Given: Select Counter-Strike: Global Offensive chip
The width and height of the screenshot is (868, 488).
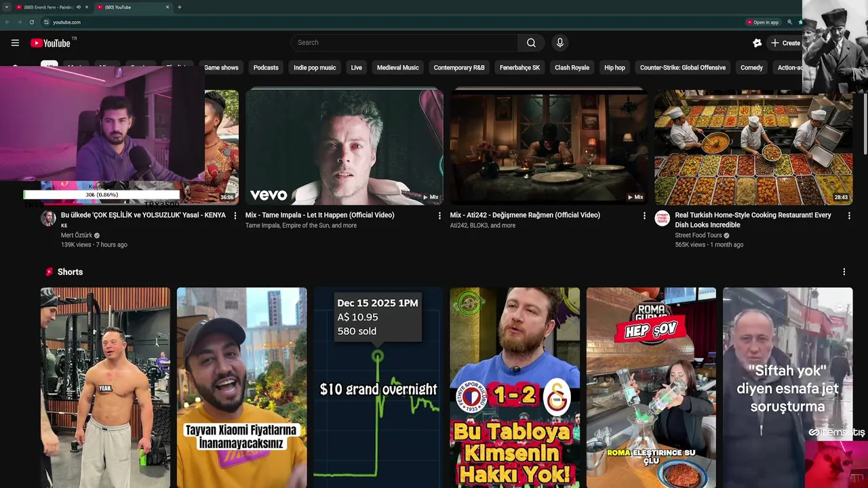Looking at the screenshot, I should tap(682, 68).
